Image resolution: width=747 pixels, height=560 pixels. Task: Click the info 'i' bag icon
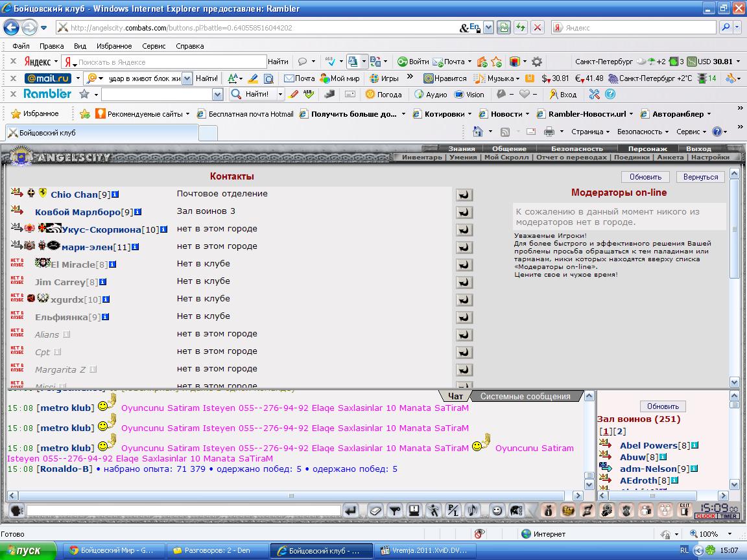coord(549,511)
